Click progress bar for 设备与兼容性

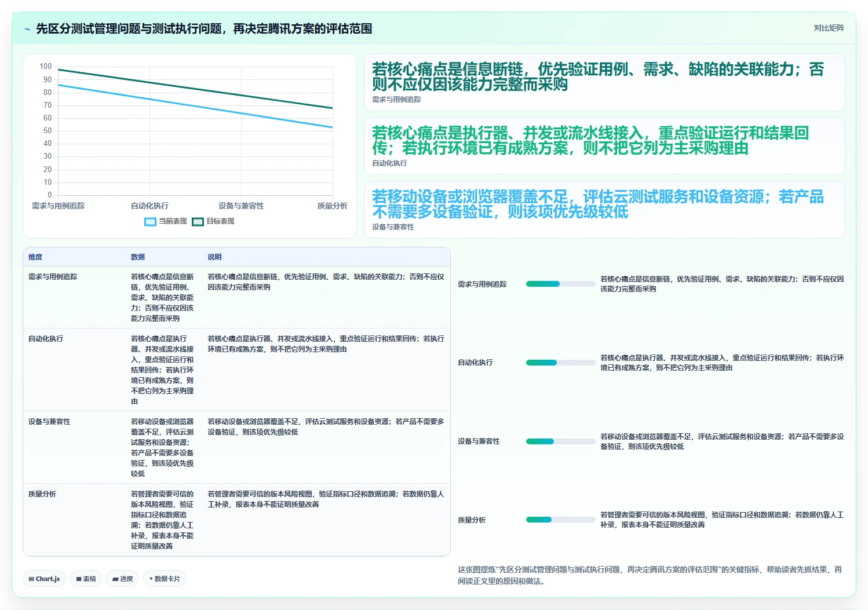[x=560, y=441]
